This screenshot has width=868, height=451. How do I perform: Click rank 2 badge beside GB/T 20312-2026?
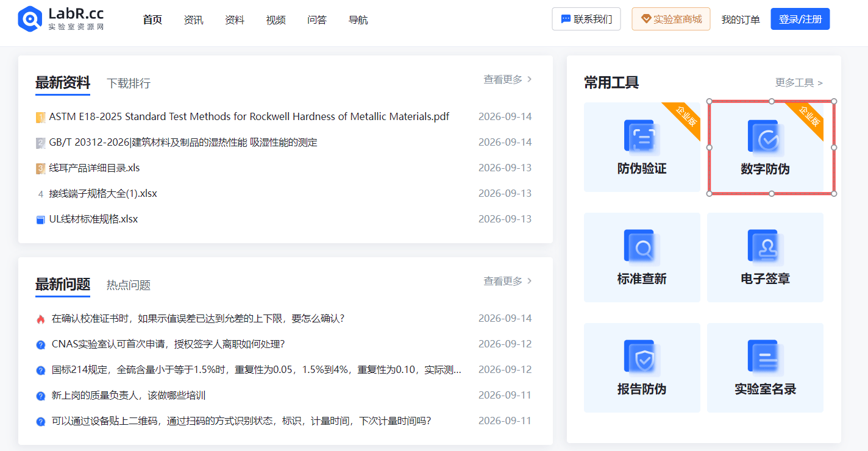40,143
